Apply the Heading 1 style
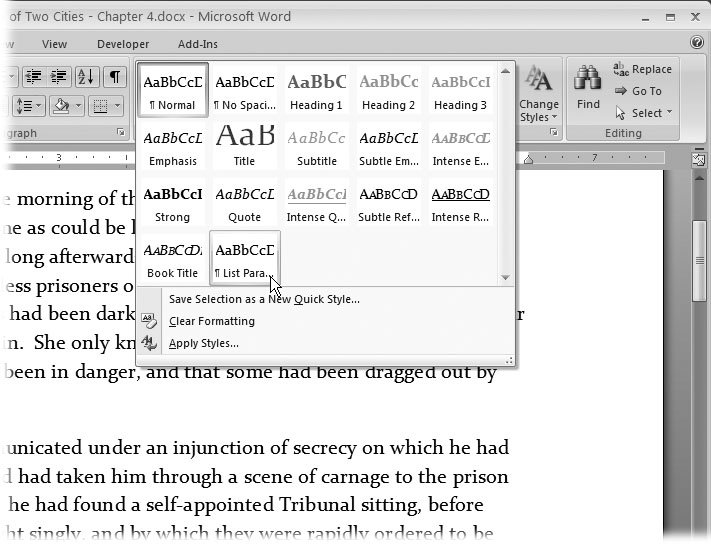 (x=316, y=91)
